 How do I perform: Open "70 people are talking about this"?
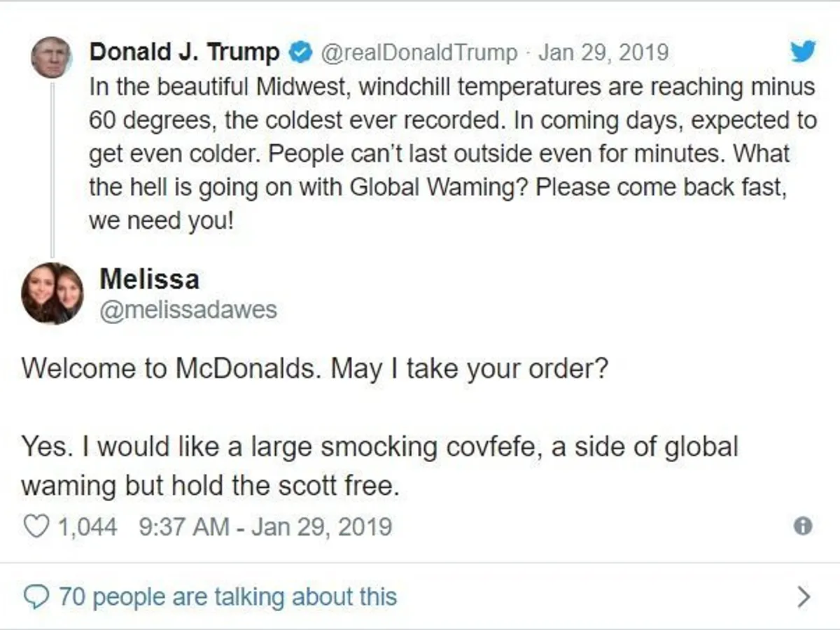(227, 597)
